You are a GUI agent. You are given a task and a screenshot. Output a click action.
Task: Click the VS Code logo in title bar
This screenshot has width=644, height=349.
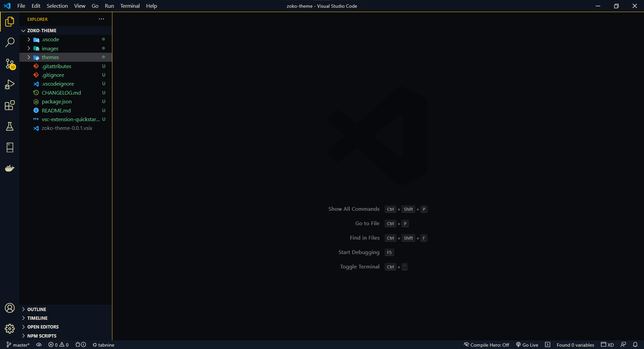point(7,6)
